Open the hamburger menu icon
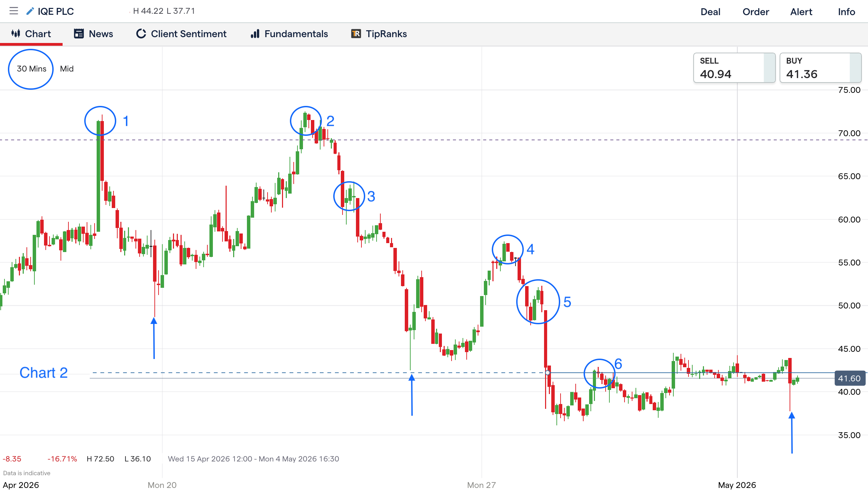The height and width of the screenshot is (490, 868). (x=14, y=11)
